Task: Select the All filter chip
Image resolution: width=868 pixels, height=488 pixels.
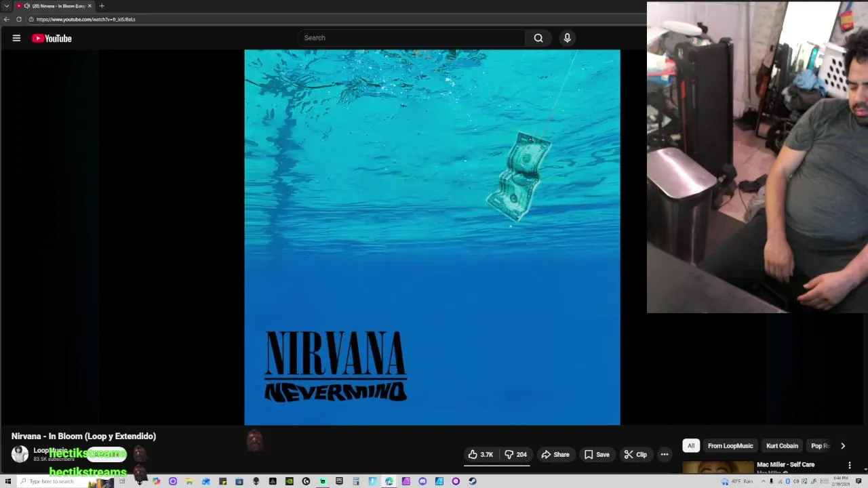Action: pyautogui.click(x=691, y=445)
